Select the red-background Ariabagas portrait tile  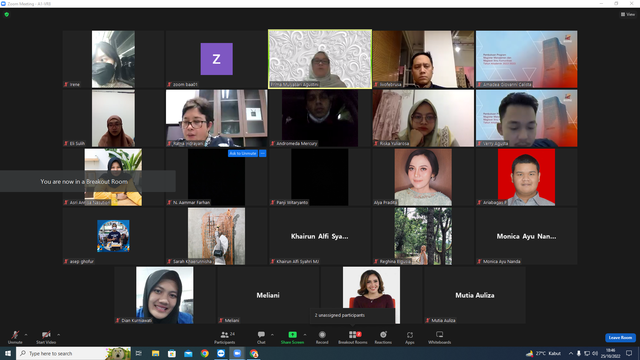point(527,177)
